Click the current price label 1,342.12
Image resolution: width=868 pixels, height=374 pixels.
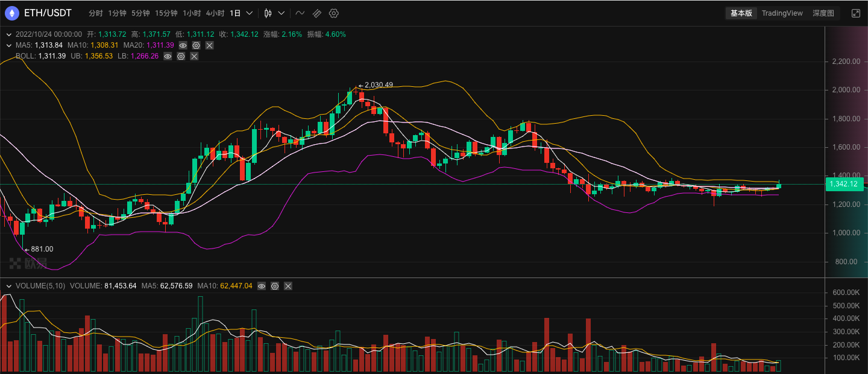tap(843, 184)
